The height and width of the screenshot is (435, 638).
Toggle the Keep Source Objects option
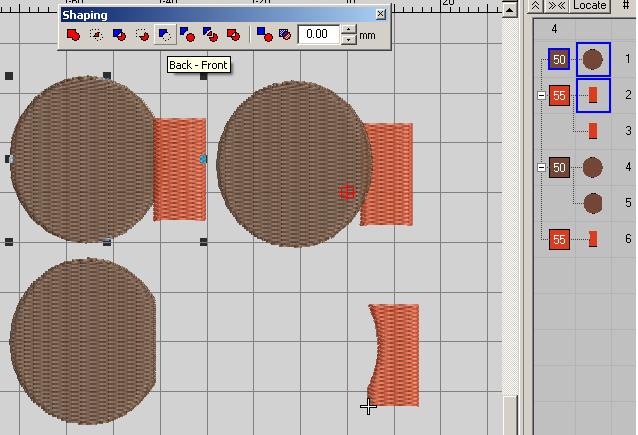point(264,35)
